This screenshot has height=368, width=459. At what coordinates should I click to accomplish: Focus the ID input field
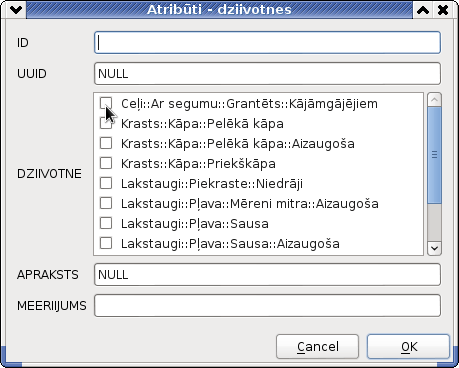[x=267, y=43]
